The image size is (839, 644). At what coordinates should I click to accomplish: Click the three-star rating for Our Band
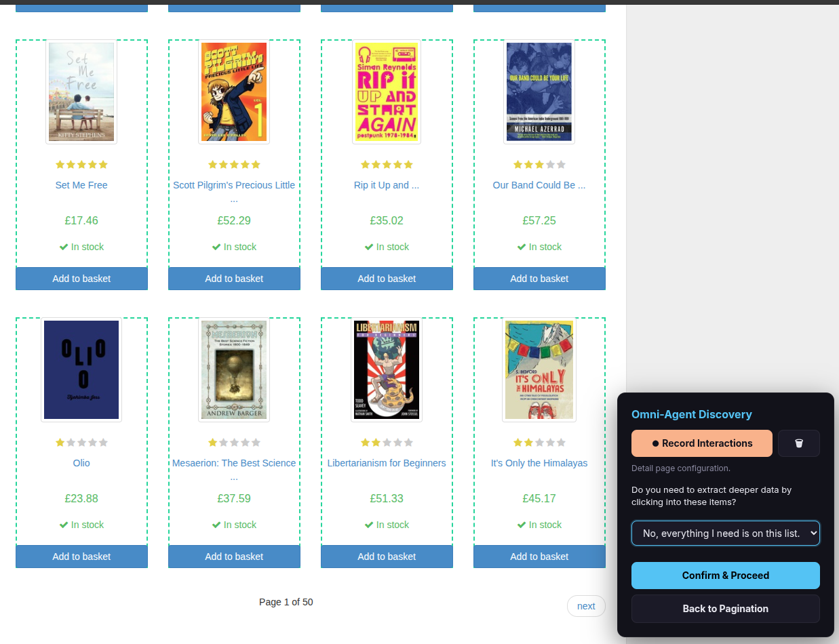coord(539,165)
